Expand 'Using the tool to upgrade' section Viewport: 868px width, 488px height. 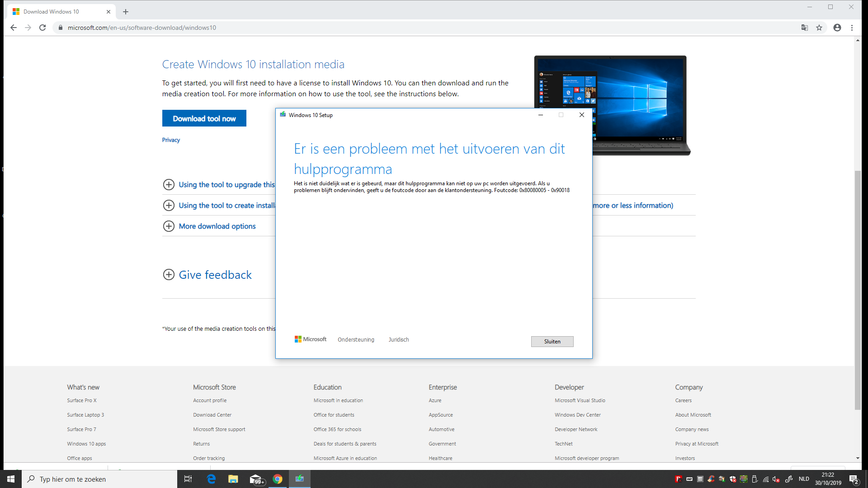[x=169, y=184]
